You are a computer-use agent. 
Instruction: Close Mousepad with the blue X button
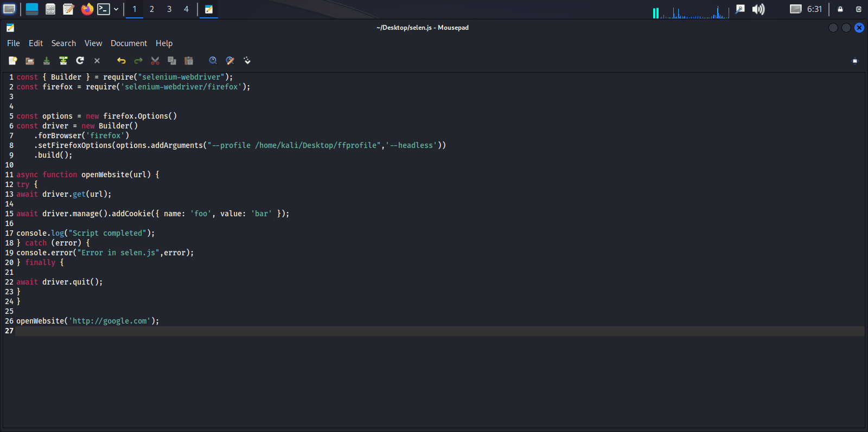click(859, 28)
